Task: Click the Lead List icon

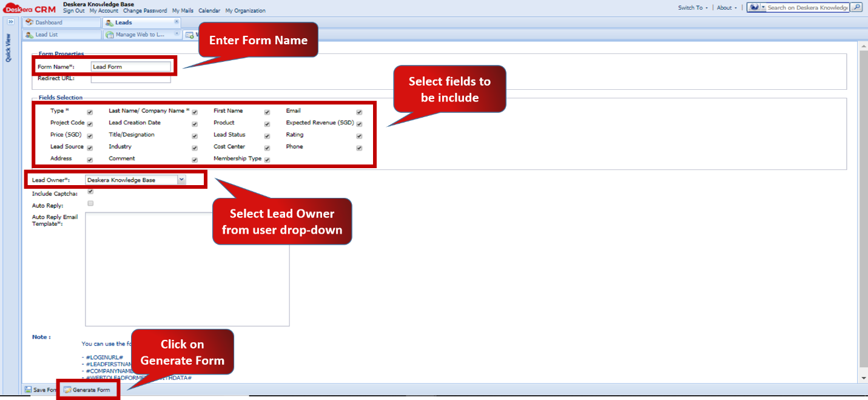Action: coord(29,35)
